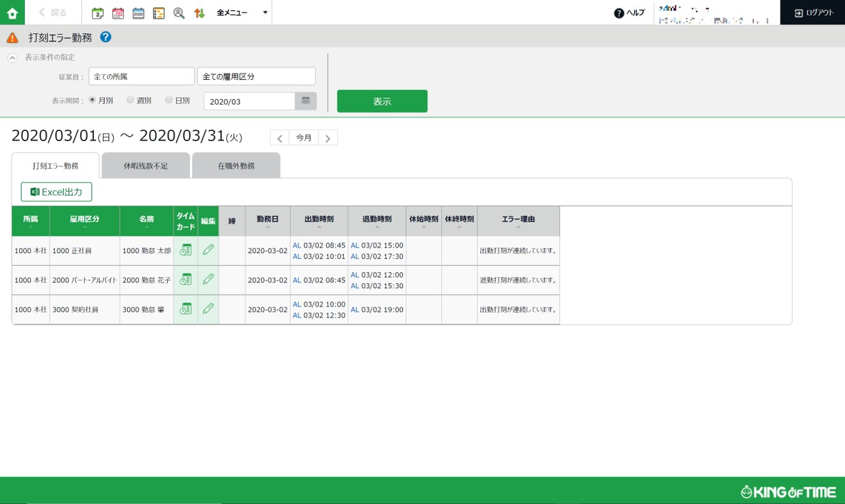Click the green 表示 button
Viewport: 845px width, 504px height.
click(382, 101)
